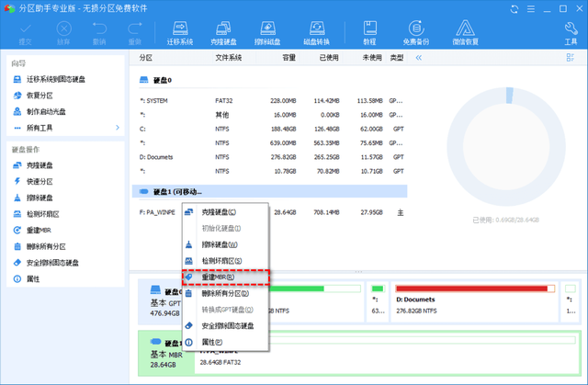Select the D: Documets partition row
Viewport: 588px width, 385px height.
pyautogui.click(x=269, y=157)
